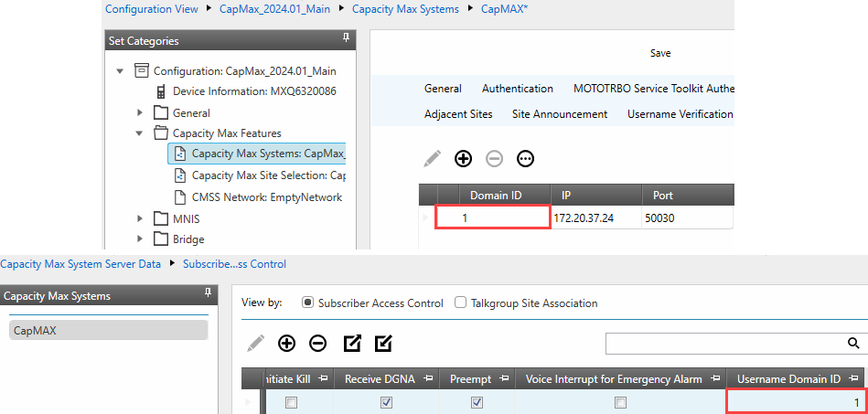The height and width of the screenshot is (414, 868).
Task: Click the Configuration View breadcrumb link
Action: coord(152,9)
